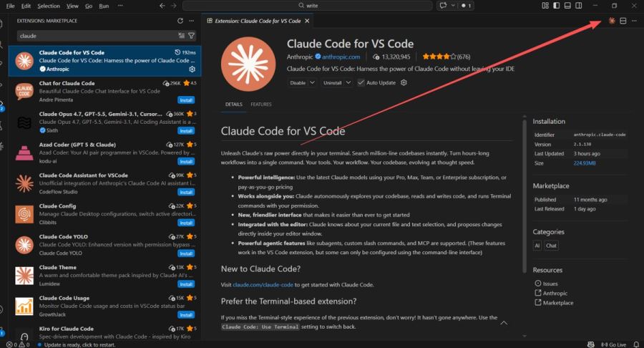The image size is (644, 348).
Task: Click the 224.93MB size link
Action: pos(585,163)
